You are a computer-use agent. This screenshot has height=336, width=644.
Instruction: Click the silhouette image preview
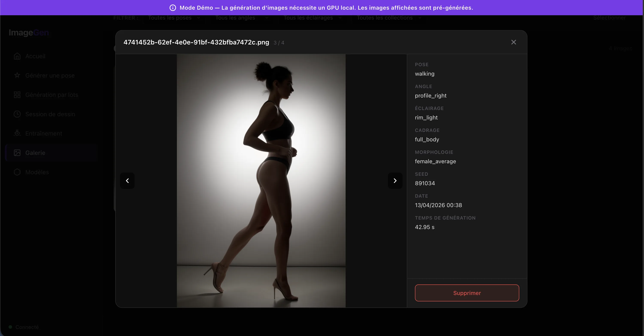(261, 181)
